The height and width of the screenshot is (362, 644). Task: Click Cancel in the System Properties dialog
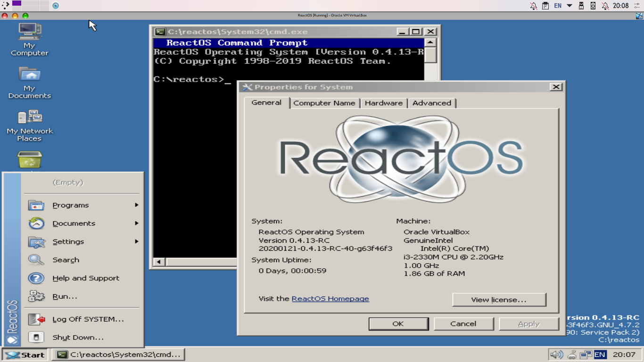(x=463, y=324)
